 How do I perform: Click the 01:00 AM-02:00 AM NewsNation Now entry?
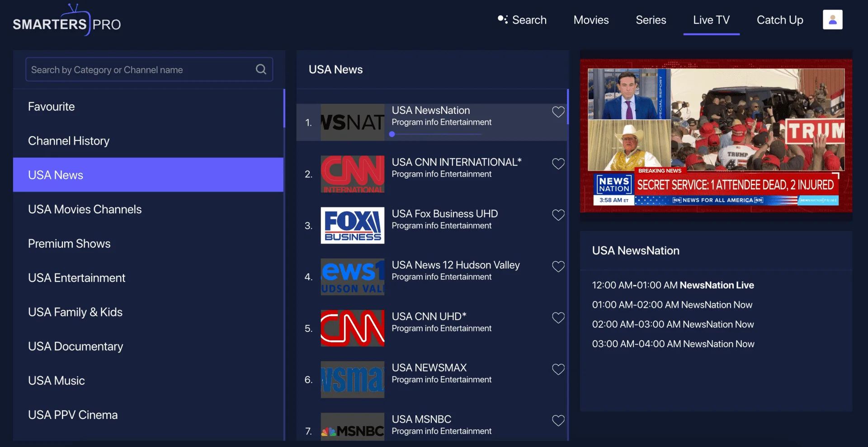click(x=672, y=305)
